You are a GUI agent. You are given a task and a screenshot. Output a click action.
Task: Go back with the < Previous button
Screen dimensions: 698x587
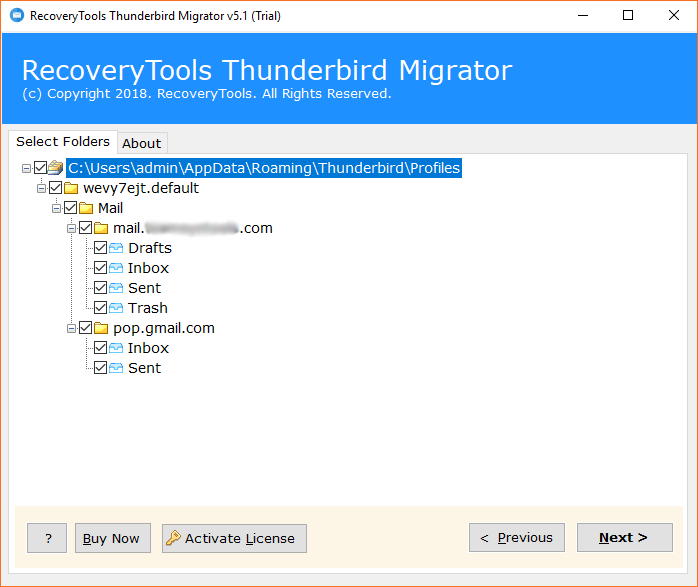click(x=517, y=538)
